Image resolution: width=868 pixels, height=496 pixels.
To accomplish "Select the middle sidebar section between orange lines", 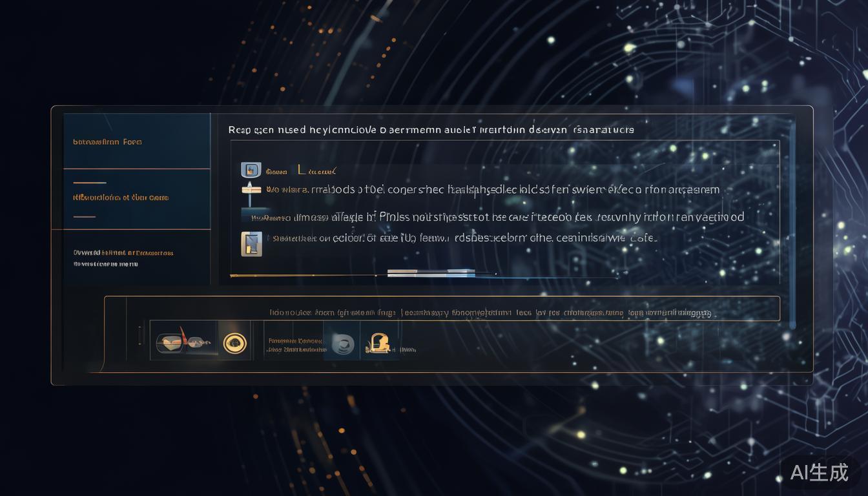I will [x=121, y=198].
